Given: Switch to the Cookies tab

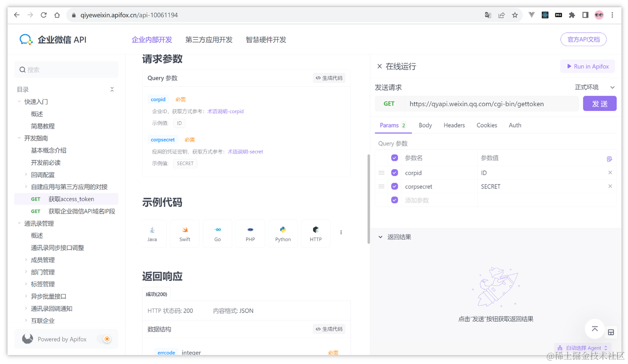Looking at the screenshot, I should [487, 126].
